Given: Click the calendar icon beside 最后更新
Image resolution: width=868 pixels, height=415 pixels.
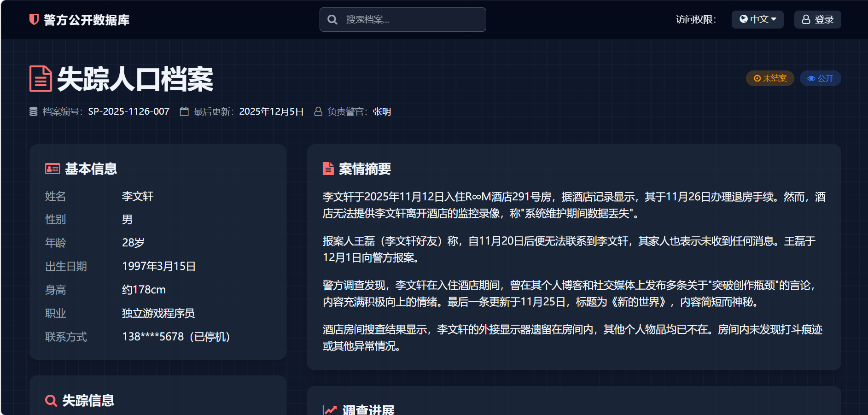Looking at the screenshot, I should [184, 111].
